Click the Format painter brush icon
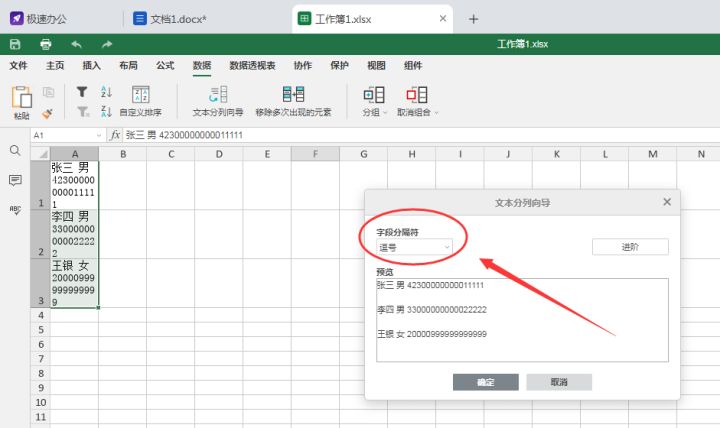Image resolution: width=720 pixels, height=428 pixels. pyautogui.click(x=47, y=113)
